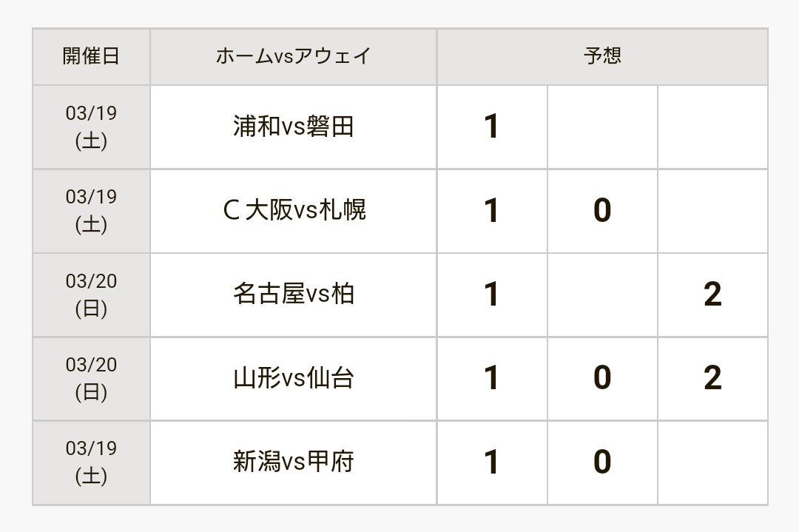Select the 03/19 date cell for 浦和vs磐田
Viewport: 799px width, 532px height.
pyautogui.click(x=91, y=127)
